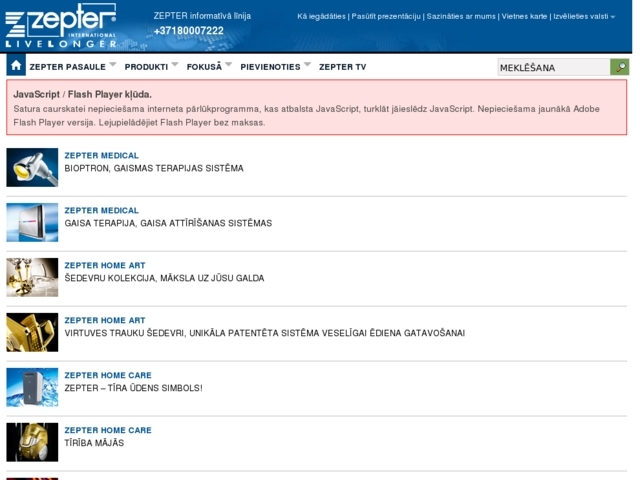Expand the Zepter Pasaule menu arrow

tap(113, 65)
